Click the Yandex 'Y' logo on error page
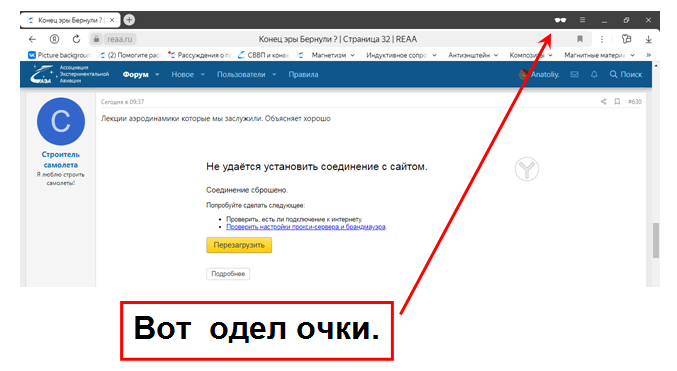Screen dimensions: 677x371 pyautogui.click(x=527, y=169)
